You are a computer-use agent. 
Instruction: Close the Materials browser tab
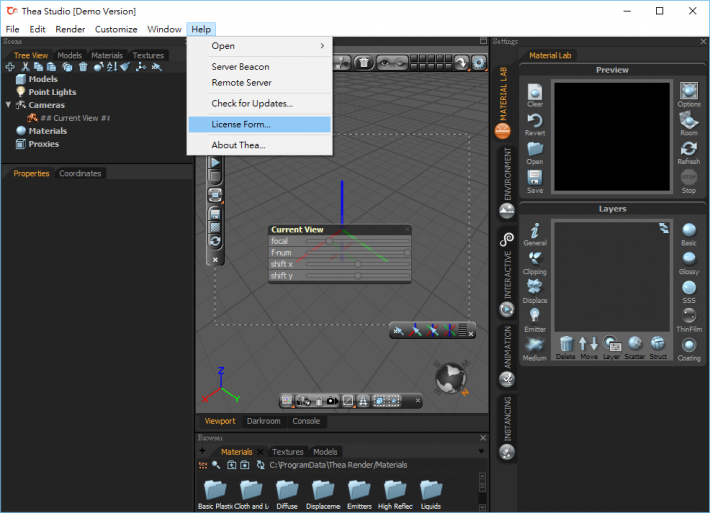pyautogui.click(x=261, y=452)
